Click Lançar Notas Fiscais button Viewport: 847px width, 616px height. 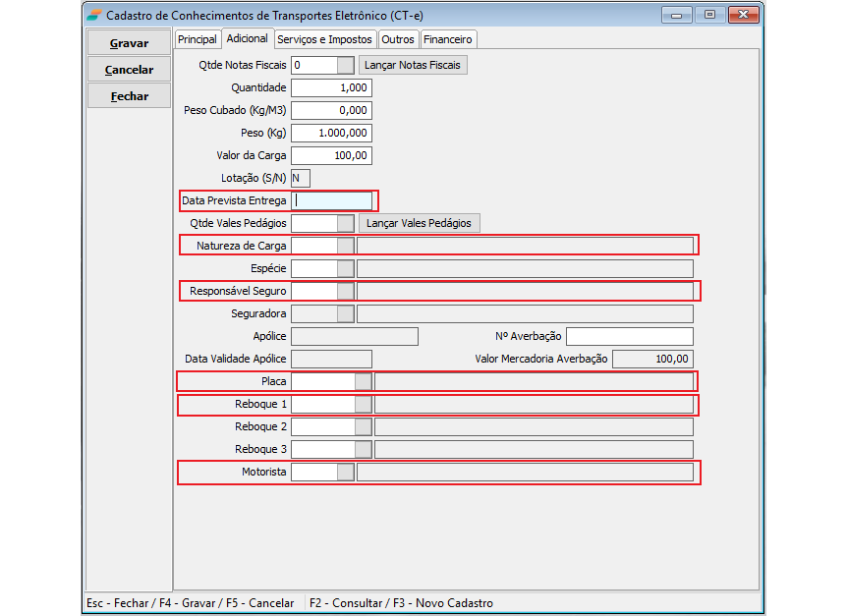click(x=412, y=65)
